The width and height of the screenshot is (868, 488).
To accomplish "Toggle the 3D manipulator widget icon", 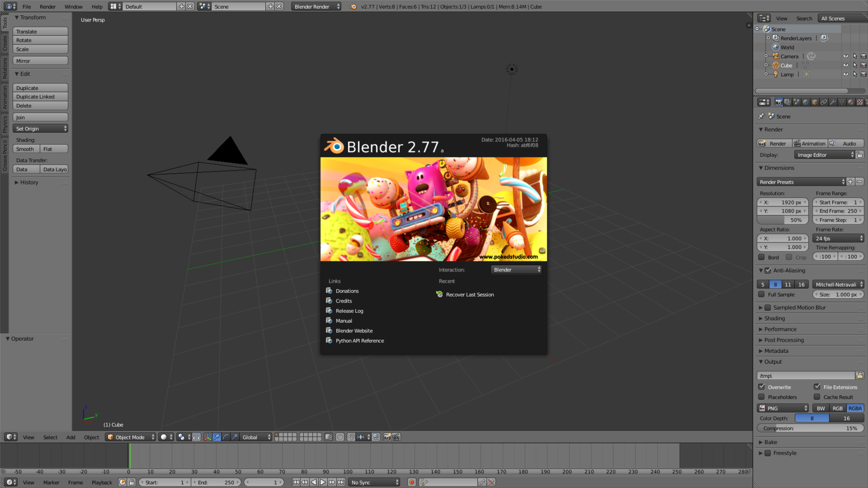I will tap(207, 437).
